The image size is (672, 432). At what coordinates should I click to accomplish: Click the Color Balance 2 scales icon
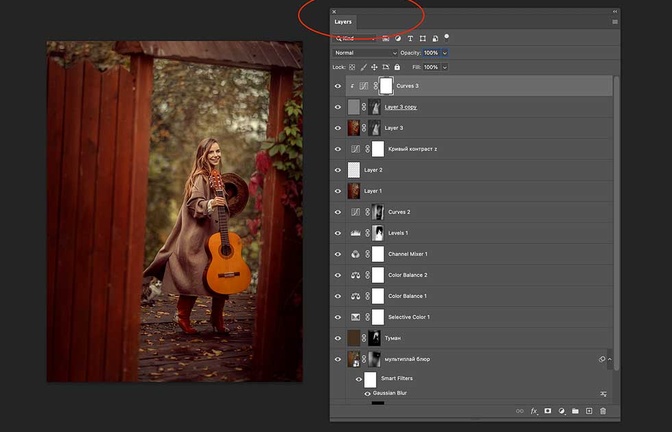pyautogui.click(x=355, y=275)
